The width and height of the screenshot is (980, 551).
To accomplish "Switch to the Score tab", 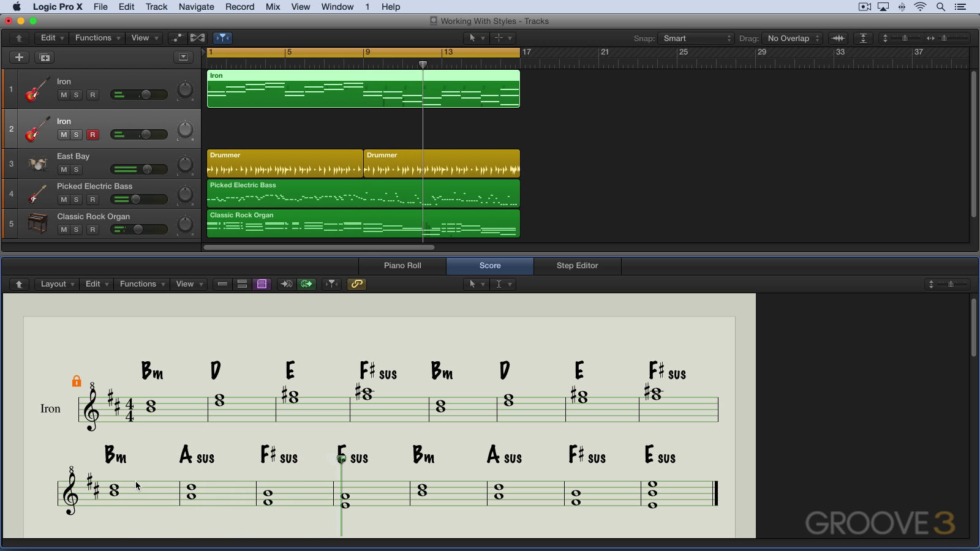I will pyautogui.click(x=490, y=266).
